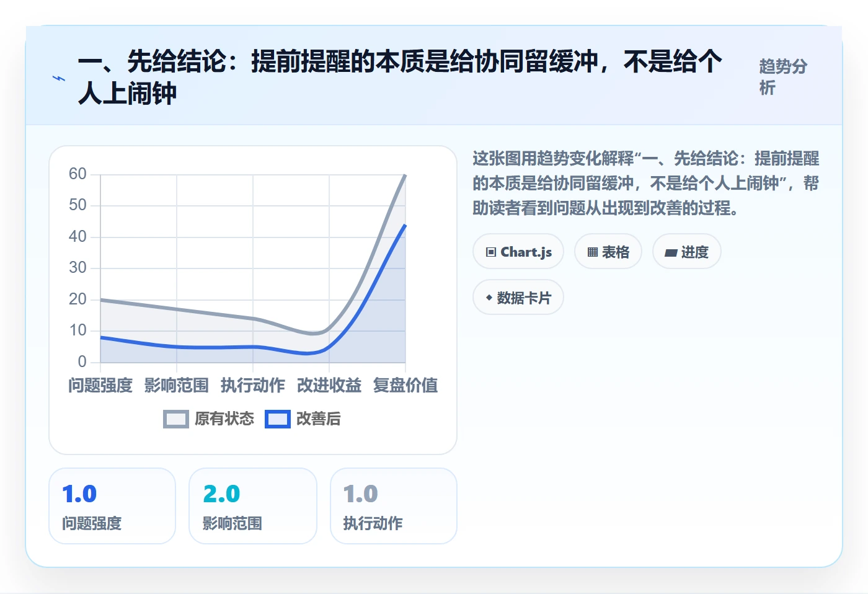The width and height of the screenshot is (868, 594).
Task: Click the description paragraph starting 这张图用趋势变化
Action: pyautogui.click(x=646, y=184)
